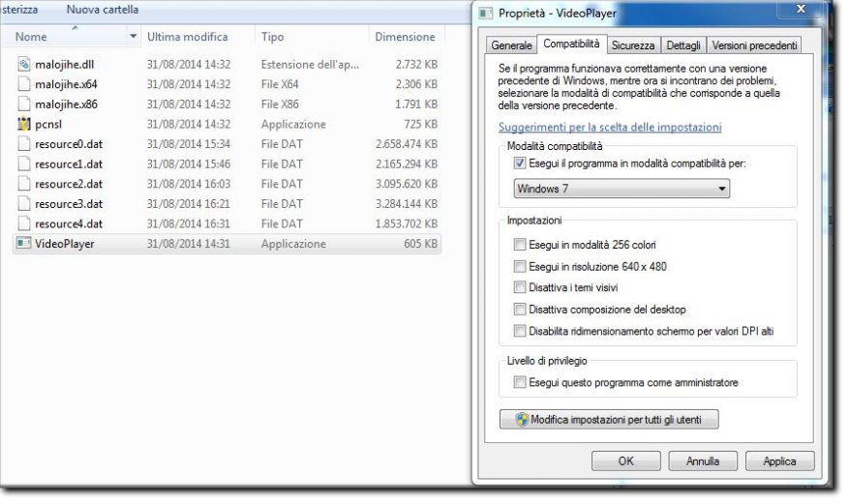Click the properties dialog title bar icon

(x=486, y=14)
